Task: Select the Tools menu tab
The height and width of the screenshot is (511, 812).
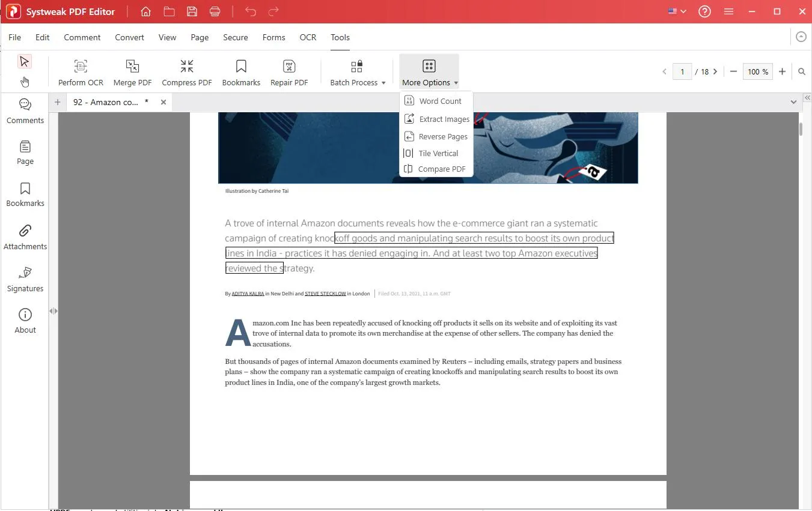Action: pyautogui.click(x=340, y=37)
